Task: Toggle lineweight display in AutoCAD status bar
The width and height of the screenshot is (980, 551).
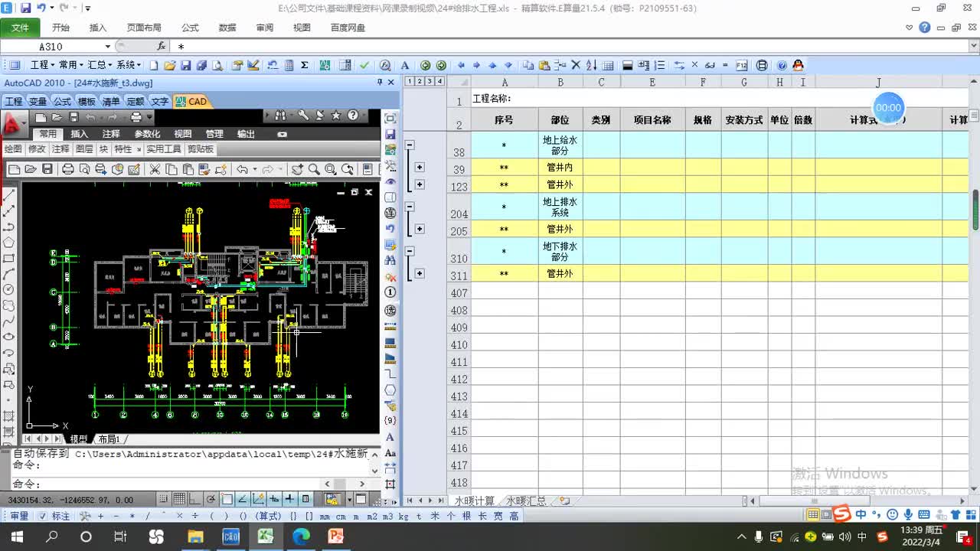Action: (289, 499)
